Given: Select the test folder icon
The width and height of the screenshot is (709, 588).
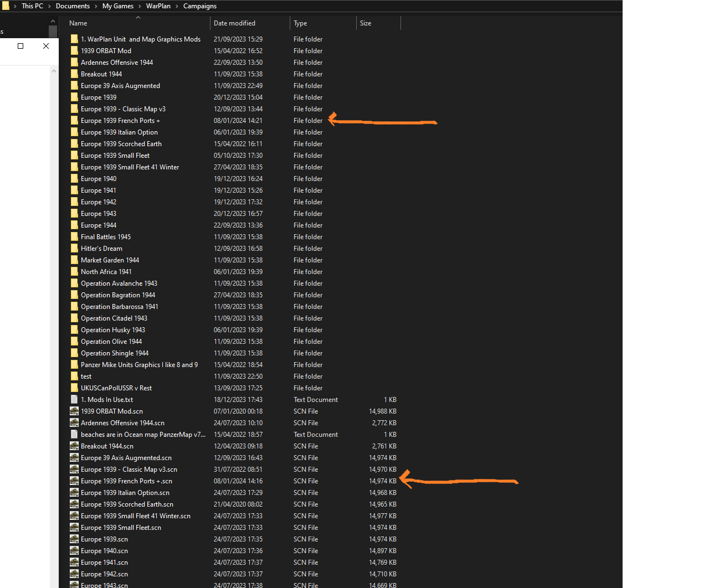Looking at the screenshot, I should coord(74,376).
